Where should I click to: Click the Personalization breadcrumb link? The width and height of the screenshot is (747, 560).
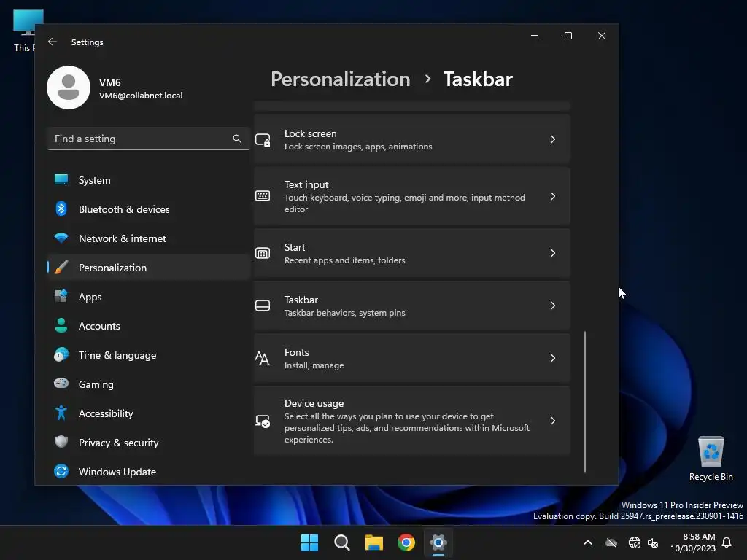click(x=340, y=79)
